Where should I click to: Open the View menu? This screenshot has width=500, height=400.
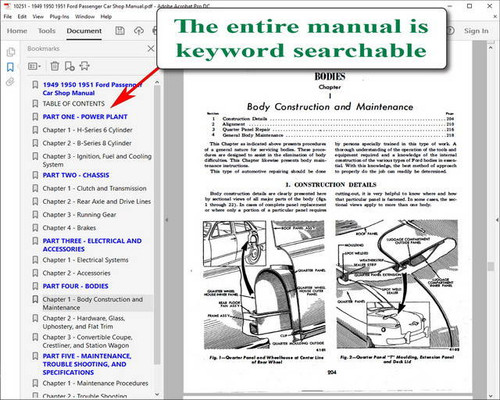[x=38, y=16]
